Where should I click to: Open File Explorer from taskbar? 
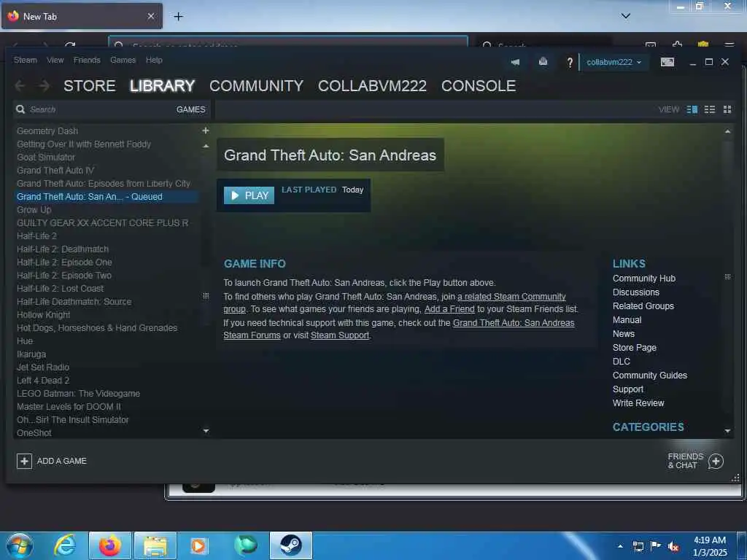click(155, 545)
